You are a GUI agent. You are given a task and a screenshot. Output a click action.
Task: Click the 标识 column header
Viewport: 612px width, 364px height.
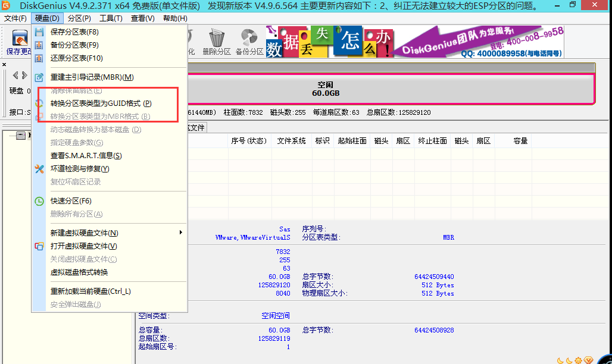tap(323, 141)
